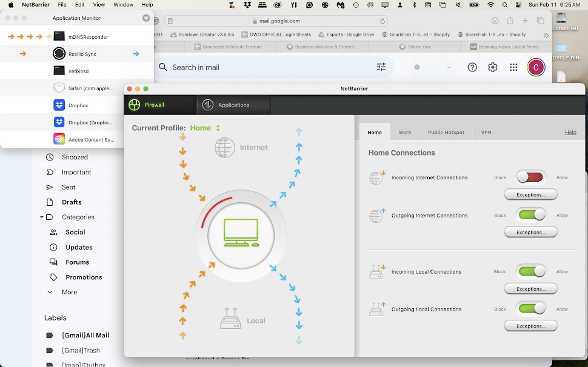This screenshot has width=588, height=367.
Task: Select Resilio Sync icon in Application Monitor
Action: point(59,54)
